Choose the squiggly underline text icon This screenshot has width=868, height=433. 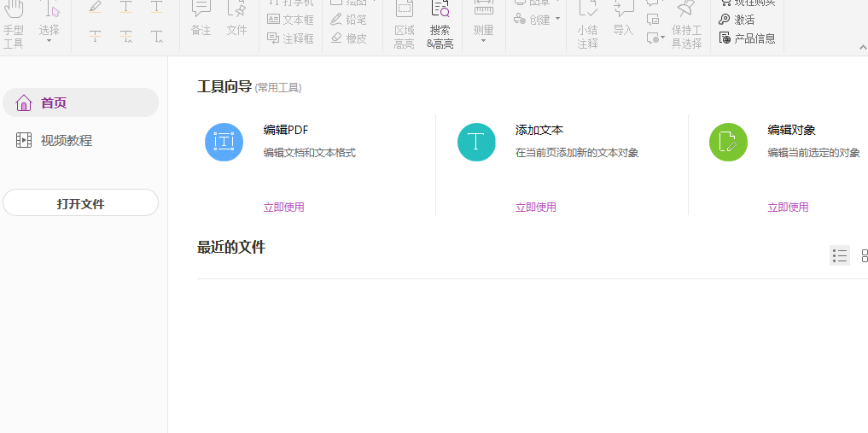(x=126, y=7)
